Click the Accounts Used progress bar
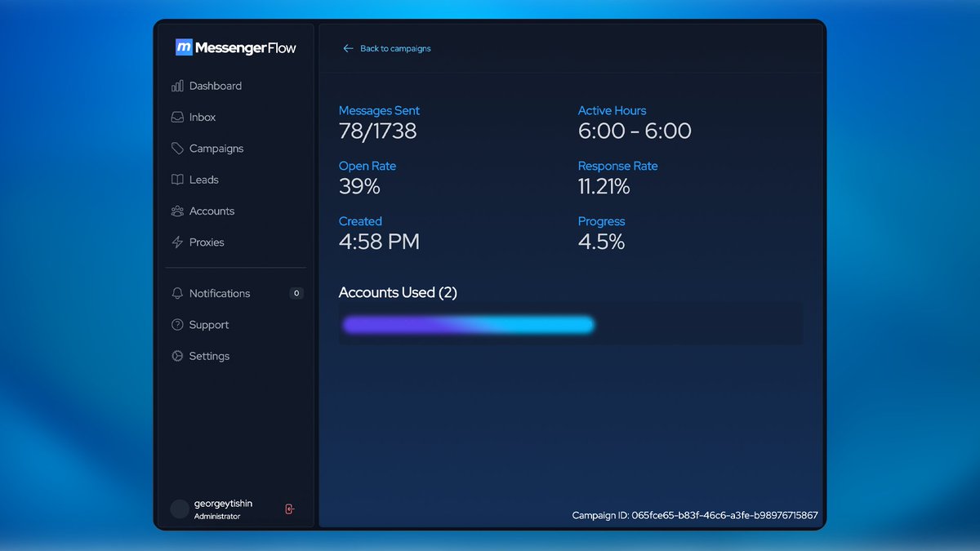980x551 pixels. click(x=468, y=324)
